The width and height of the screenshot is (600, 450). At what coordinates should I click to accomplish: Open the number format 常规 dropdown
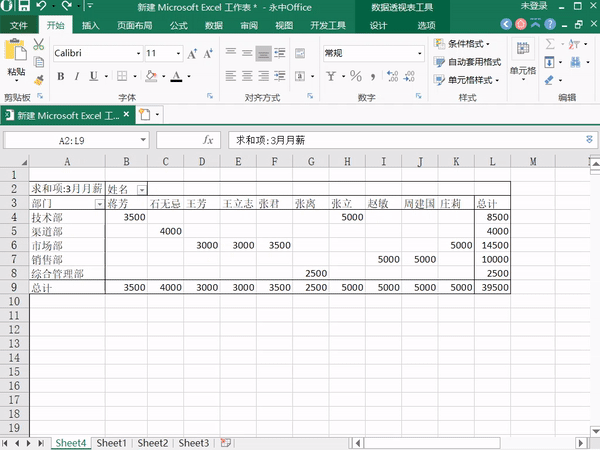click(420, 53)
